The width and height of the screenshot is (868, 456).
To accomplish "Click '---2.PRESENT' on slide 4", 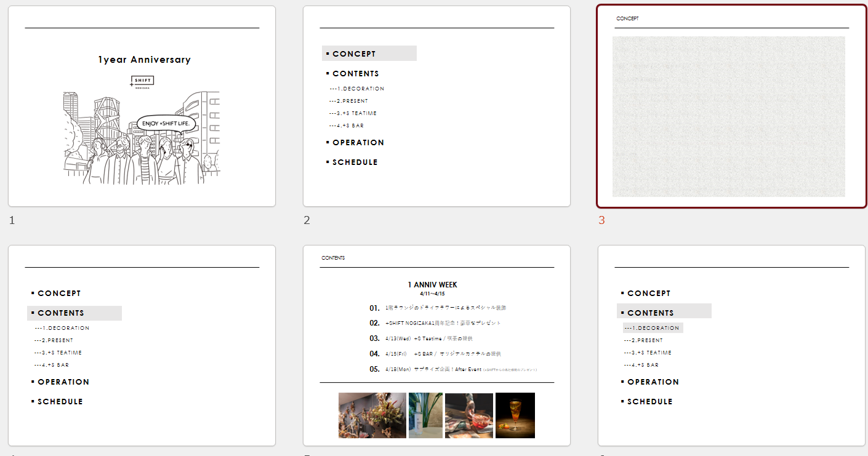I will click(54, 340).
